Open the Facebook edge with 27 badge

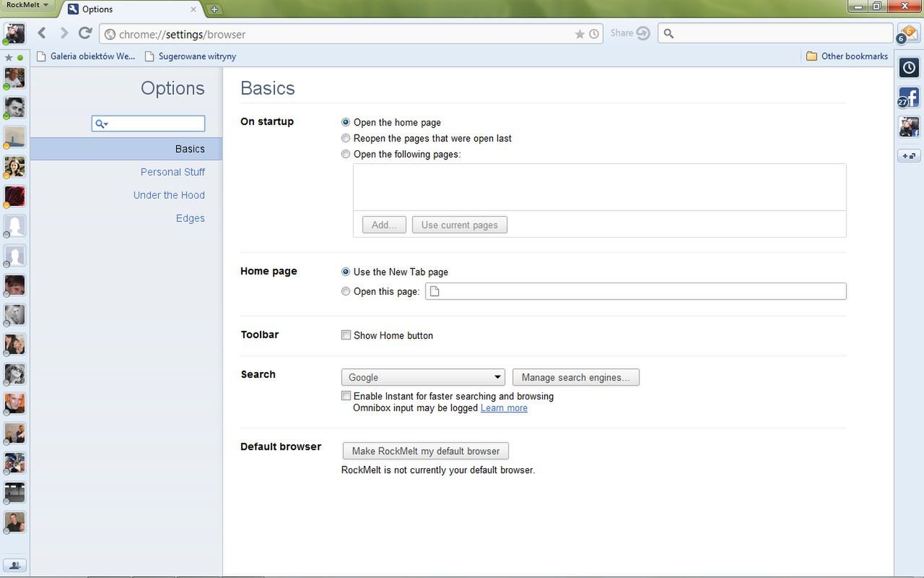[908, 98]
